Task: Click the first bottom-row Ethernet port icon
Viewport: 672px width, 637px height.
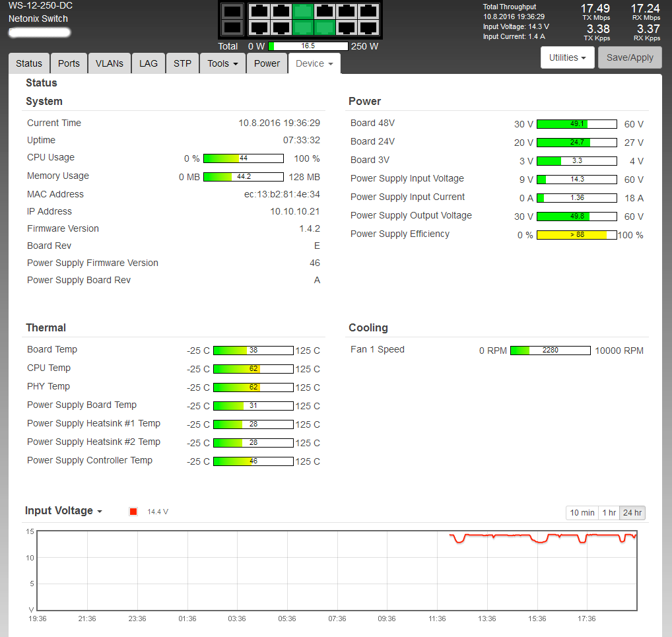Action: tap(259, 27)
